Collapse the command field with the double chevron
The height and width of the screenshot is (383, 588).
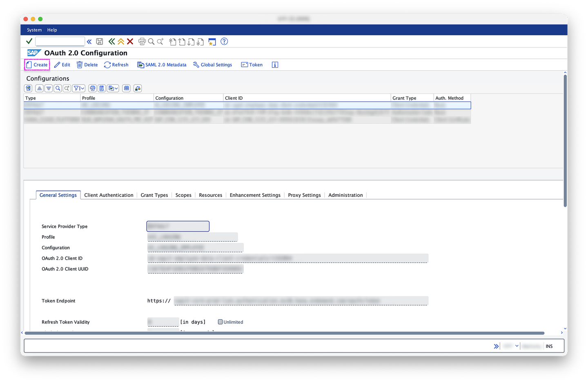(89, 42)
